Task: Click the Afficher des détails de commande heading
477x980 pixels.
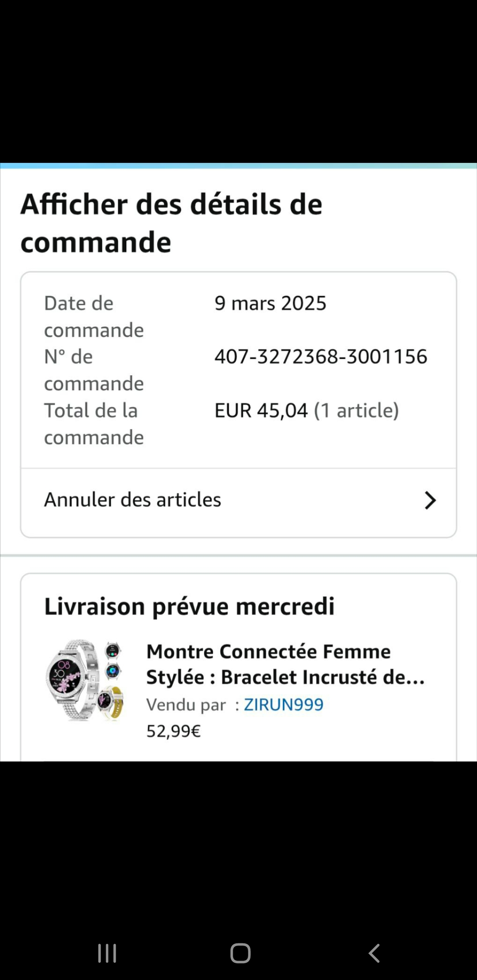Action: (x=171, y=223)
